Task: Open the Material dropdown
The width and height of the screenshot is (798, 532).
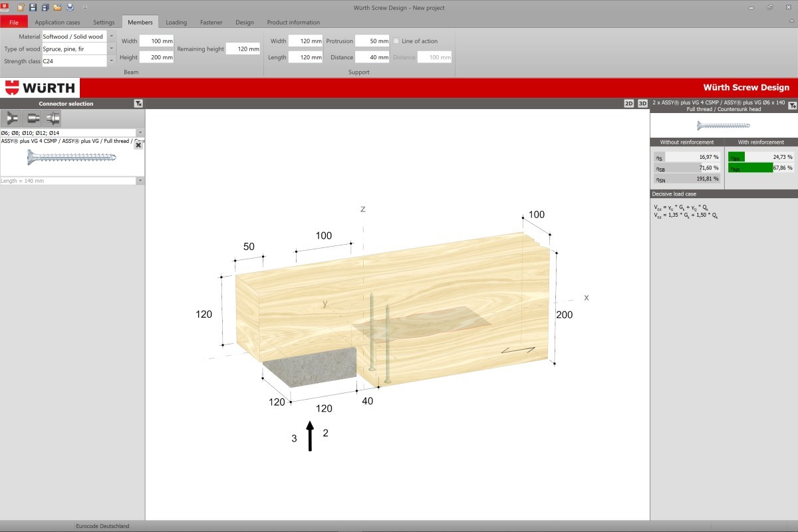Action: coord(111,37)
